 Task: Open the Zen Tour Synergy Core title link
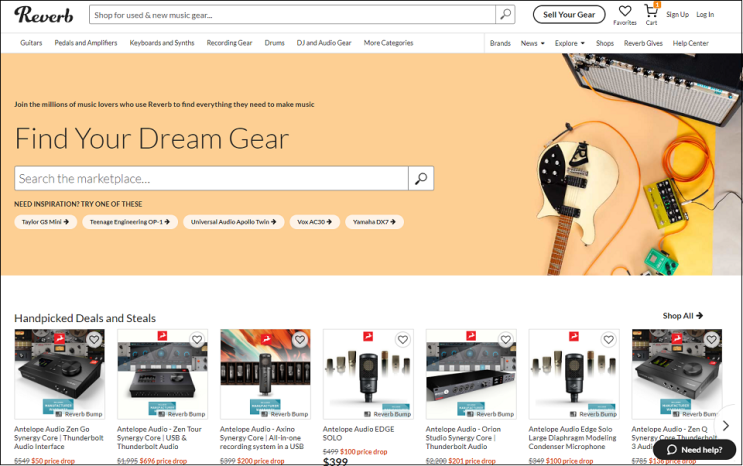click(159, 438)
